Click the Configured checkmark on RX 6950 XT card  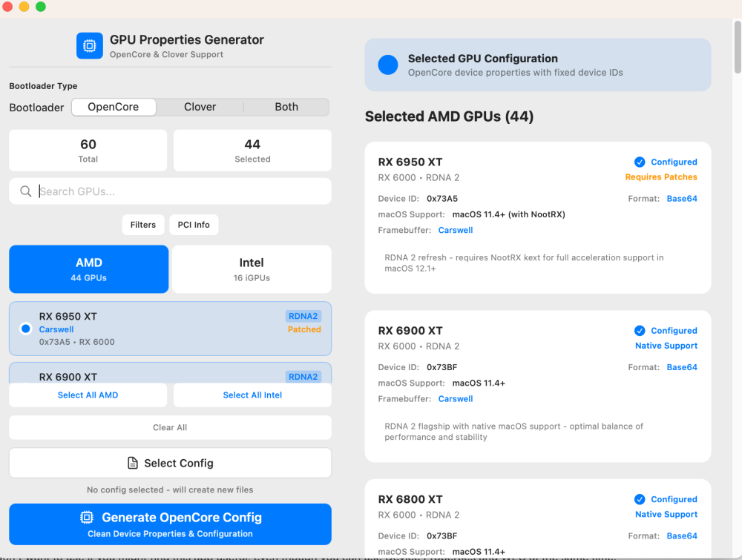tap(640, 162)
